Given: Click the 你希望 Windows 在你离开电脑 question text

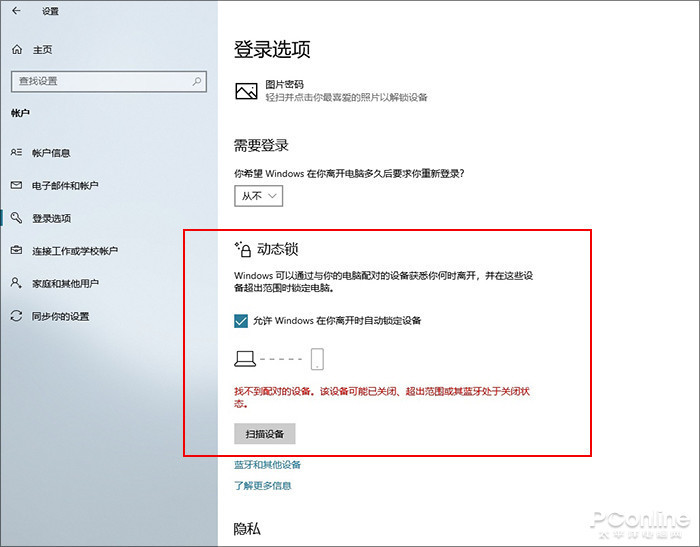Looking at the screenshot, I should pyautogui.click(x=349, y=173).
